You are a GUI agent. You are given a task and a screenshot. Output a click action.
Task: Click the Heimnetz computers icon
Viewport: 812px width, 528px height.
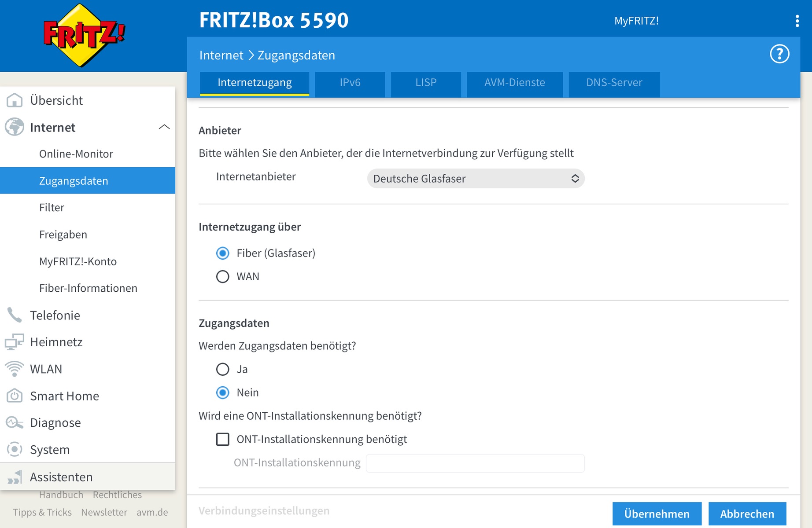click(15, 342)
